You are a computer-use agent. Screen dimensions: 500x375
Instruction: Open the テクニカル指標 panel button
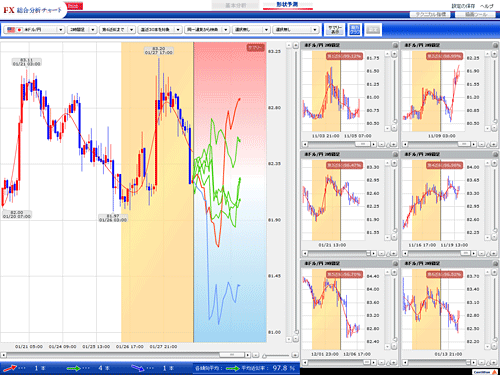click(x=430, y=14)
